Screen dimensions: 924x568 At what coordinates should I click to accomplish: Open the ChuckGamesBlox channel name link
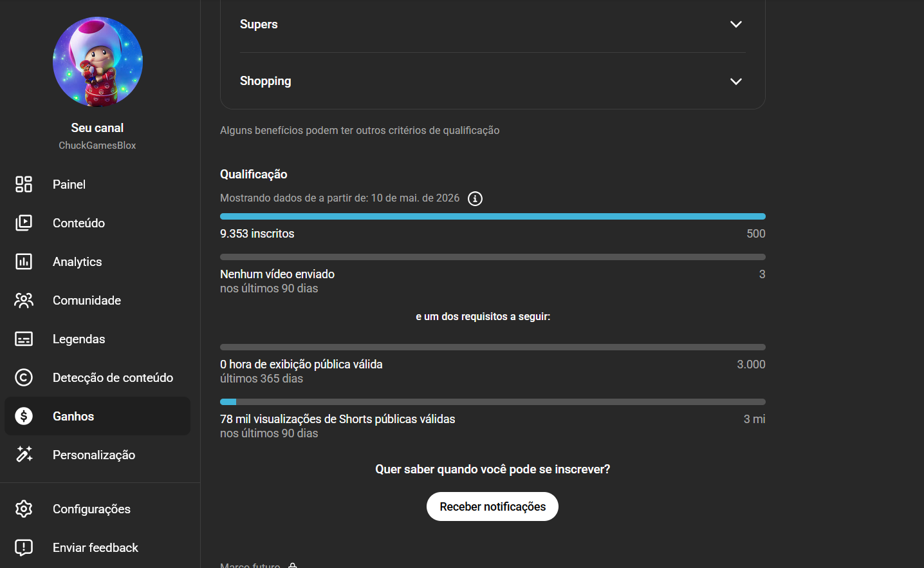click(97, 146)
